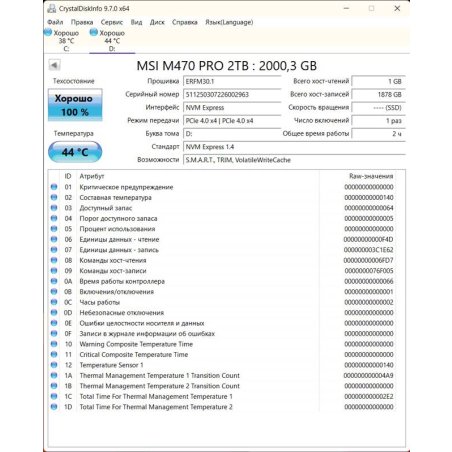Click status icon for Total Time Thermal Management 1
This screenshot has width=452, height=452.
pos(54,396)
